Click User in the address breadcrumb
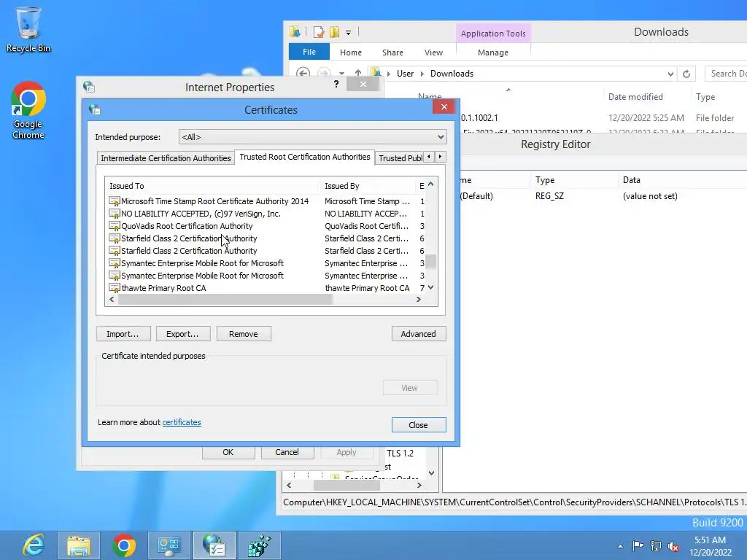 click(405, 74)
